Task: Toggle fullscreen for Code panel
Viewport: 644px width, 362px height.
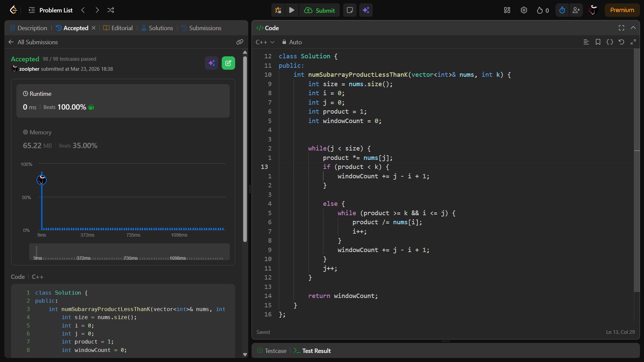Action: [621, 28]
